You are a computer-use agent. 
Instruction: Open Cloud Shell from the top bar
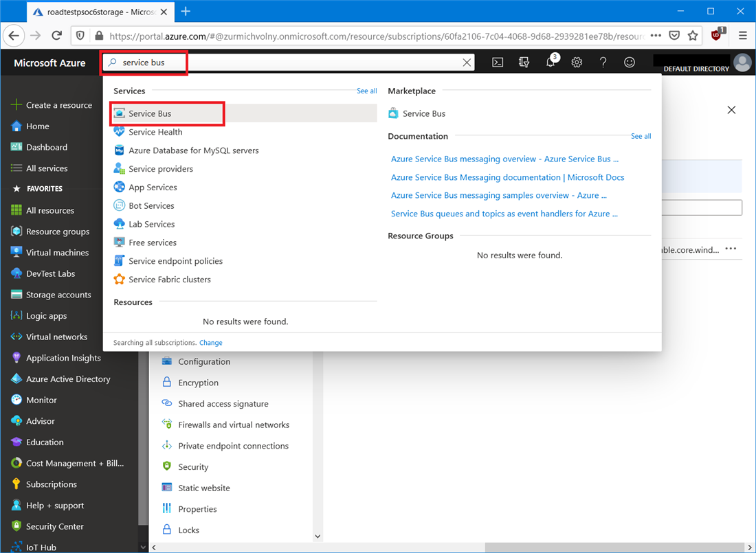click(x=498, y=63)
